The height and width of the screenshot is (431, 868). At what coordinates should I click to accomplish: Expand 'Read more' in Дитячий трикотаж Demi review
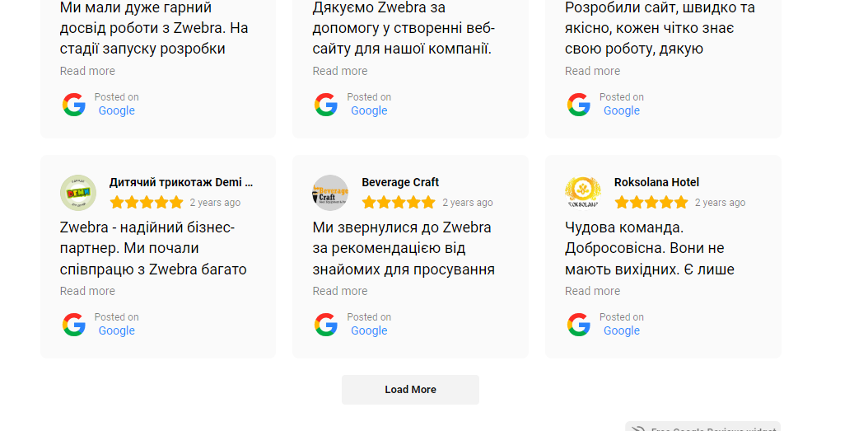[87, 291]
